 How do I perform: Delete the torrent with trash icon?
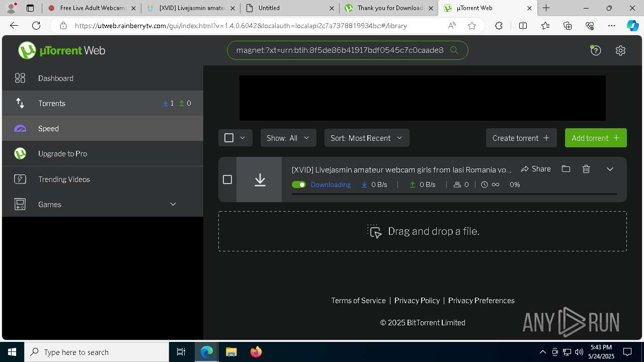586,169
